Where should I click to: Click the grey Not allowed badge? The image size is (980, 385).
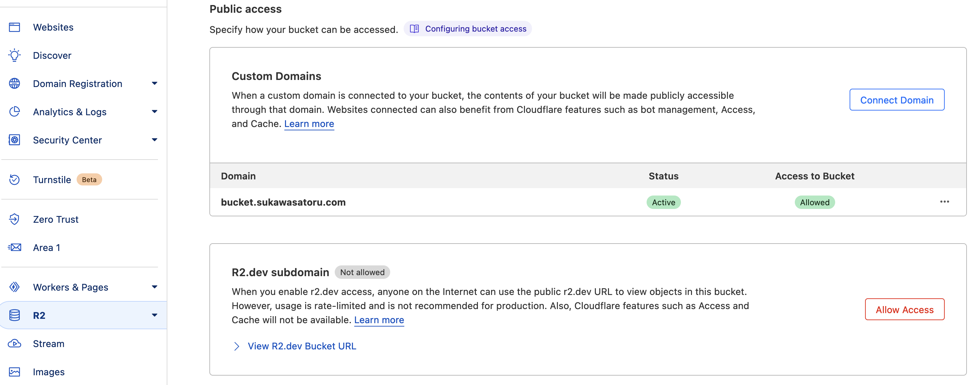click(362, 272)
